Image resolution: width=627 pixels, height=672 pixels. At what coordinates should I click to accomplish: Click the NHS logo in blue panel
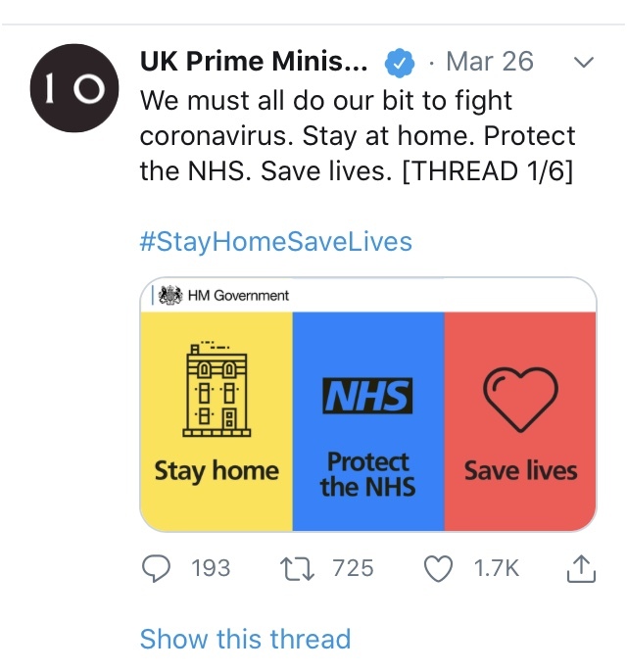368,397
